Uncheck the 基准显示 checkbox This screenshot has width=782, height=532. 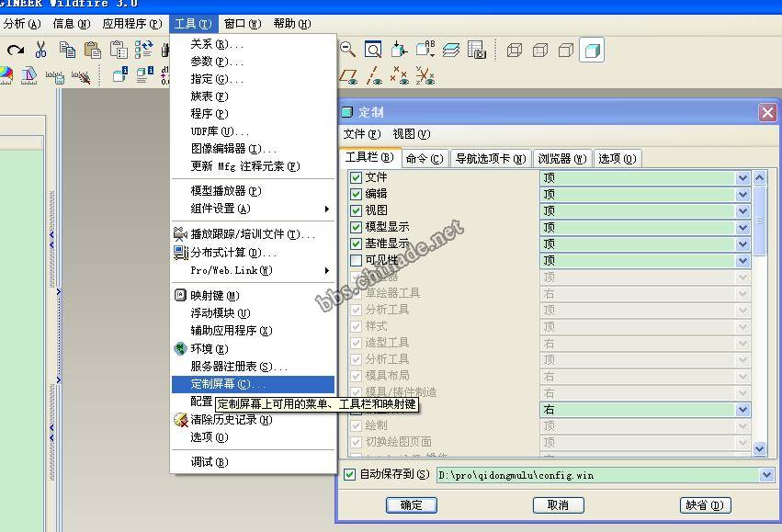[x=356, y=243]
